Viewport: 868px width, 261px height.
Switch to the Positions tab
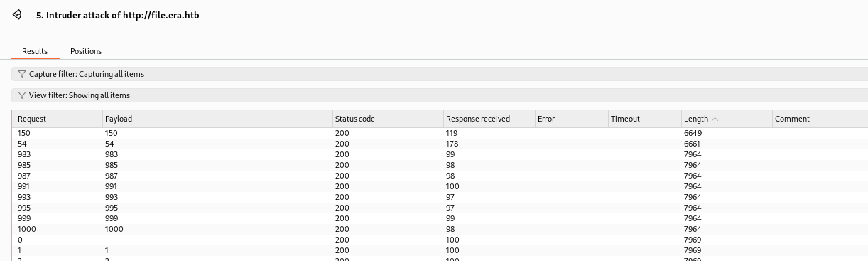(x=86, y=51)
